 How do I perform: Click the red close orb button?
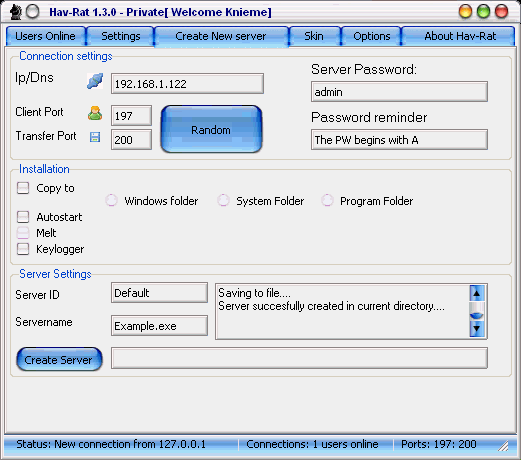(x=501, y=12)
